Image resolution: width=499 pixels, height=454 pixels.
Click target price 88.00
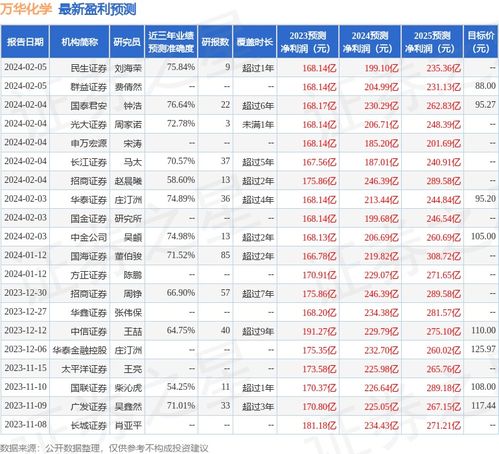coord(485,86)
